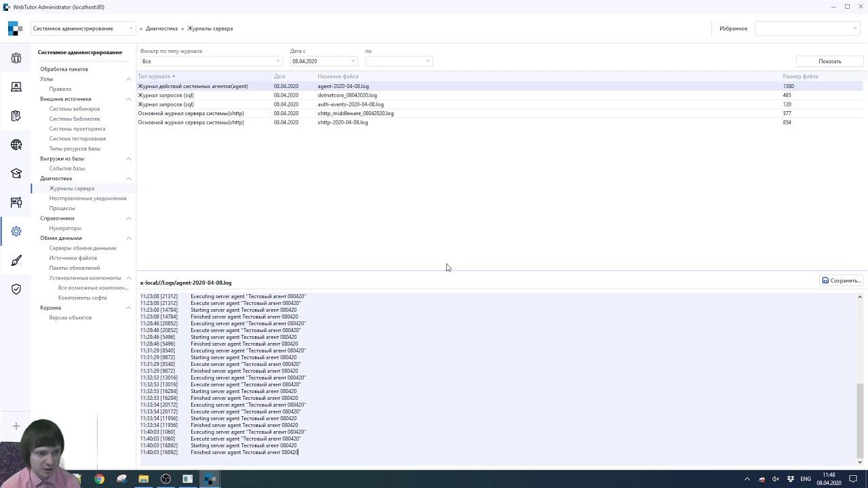
Task: Click 'Журналы сервера' breadcrumb link
Action: pyautogui.click(x=210, y=28)
